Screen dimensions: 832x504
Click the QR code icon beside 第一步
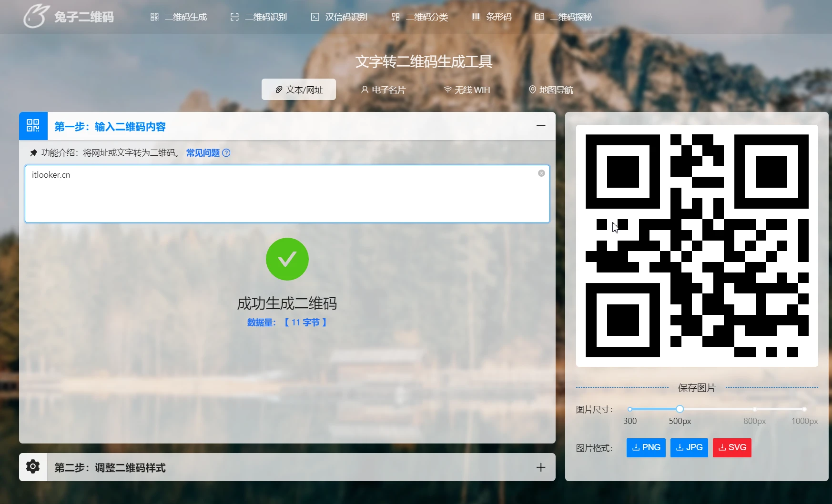[33, 126]
